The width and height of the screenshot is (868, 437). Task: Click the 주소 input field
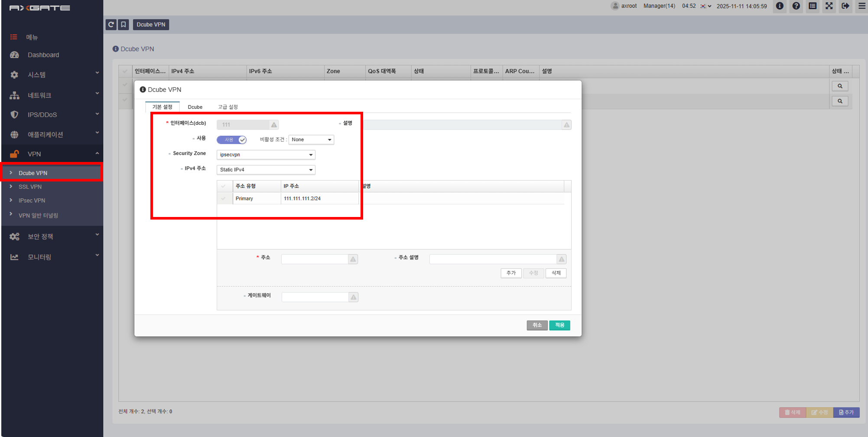[315, 259]
